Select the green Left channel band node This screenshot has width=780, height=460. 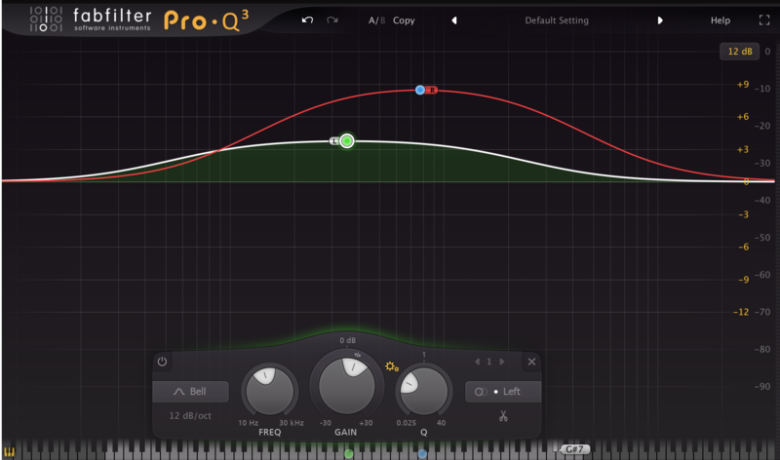pos(347,141)
